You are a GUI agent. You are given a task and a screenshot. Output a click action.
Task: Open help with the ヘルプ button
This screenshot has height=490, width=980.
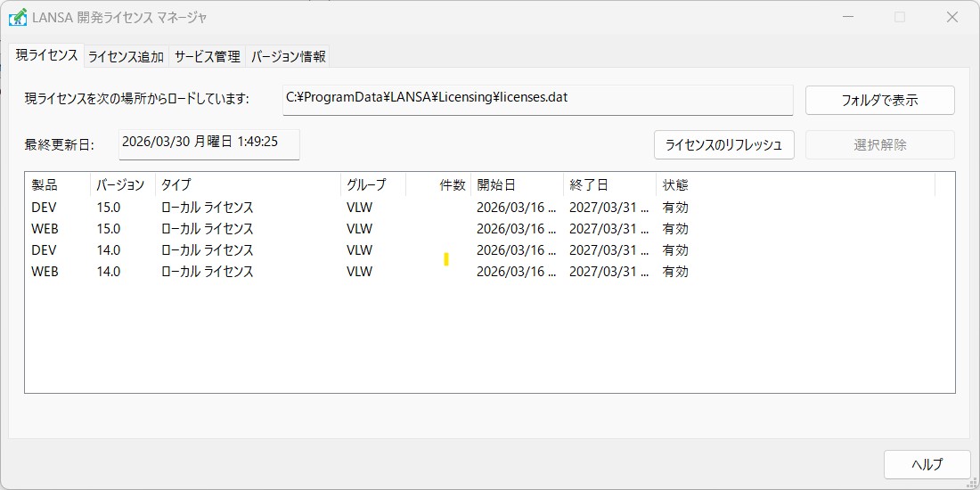coord(927,464)
